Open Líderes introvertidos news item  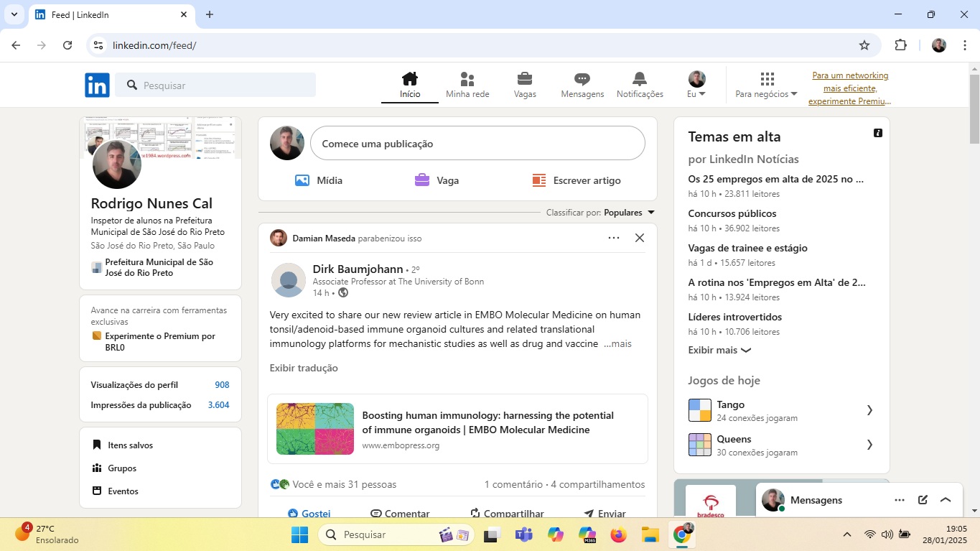point(734,317)
